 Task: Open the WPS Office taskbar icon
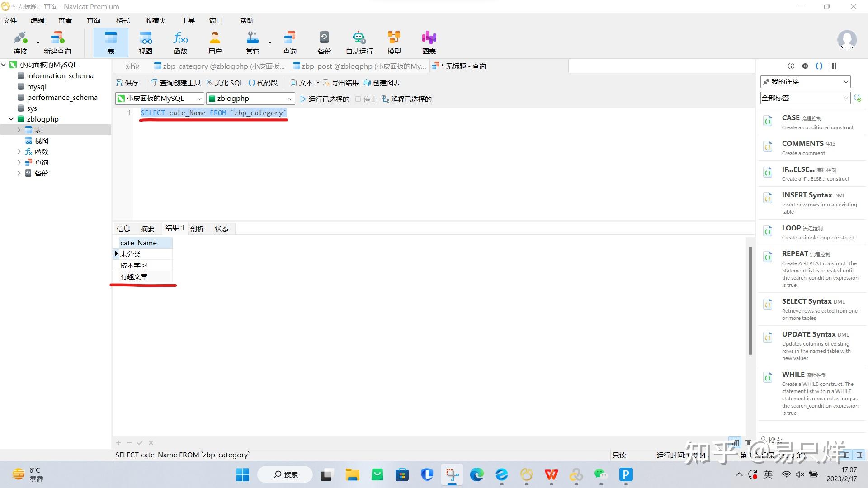tap(551, 474)
